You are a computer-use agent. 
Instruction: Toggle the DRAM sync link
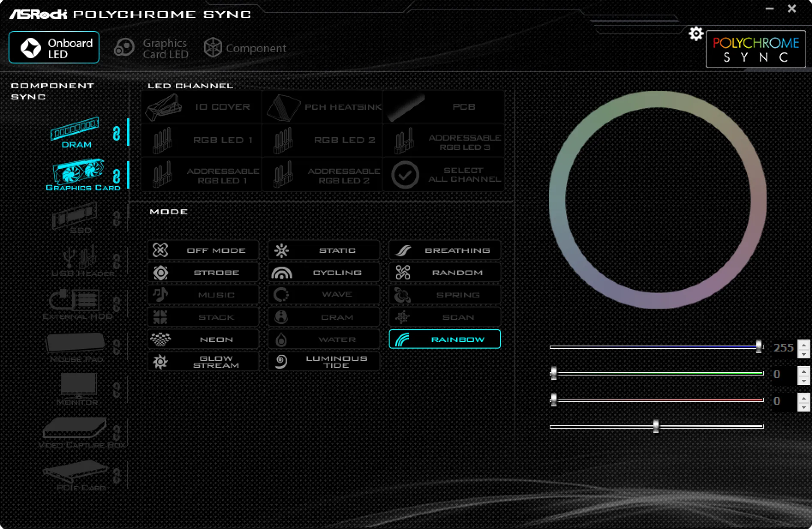click(x=116, y=133)
